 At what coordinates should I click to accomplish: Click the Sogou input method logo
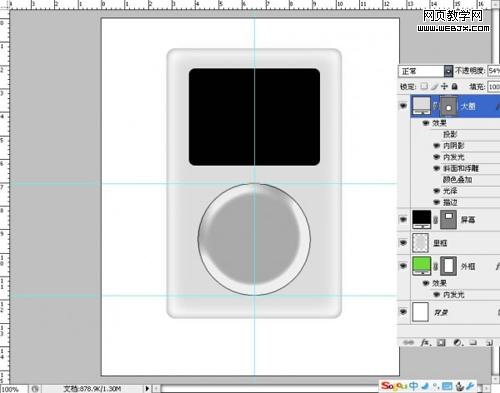pos(394,386)
